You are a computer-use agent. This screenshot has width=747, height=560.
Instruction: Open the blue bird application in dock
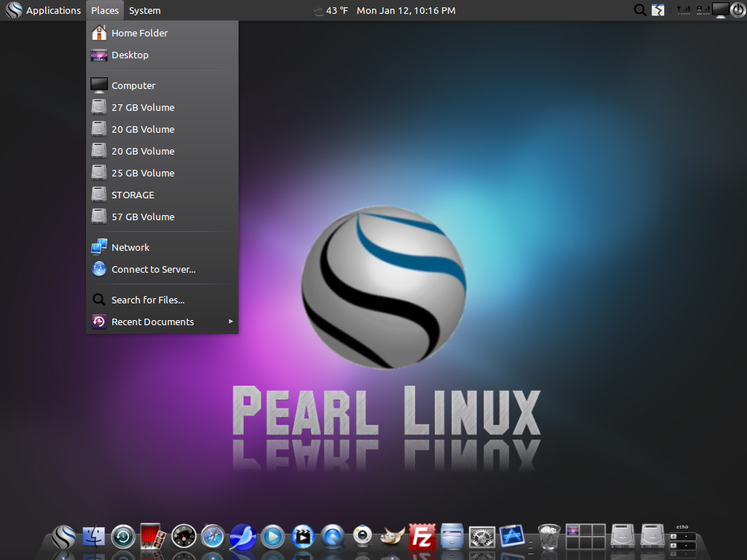tap(243, 537)
